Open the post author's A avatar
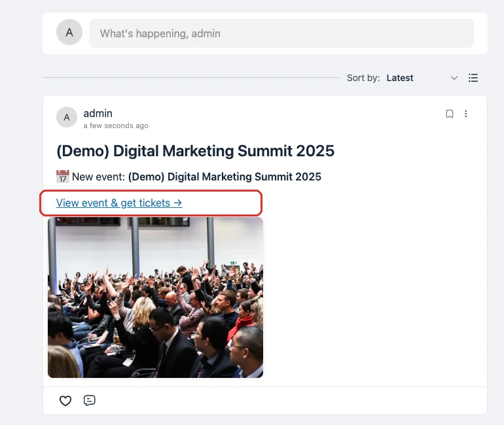The image size is (504, 425). tap(67, 117)
